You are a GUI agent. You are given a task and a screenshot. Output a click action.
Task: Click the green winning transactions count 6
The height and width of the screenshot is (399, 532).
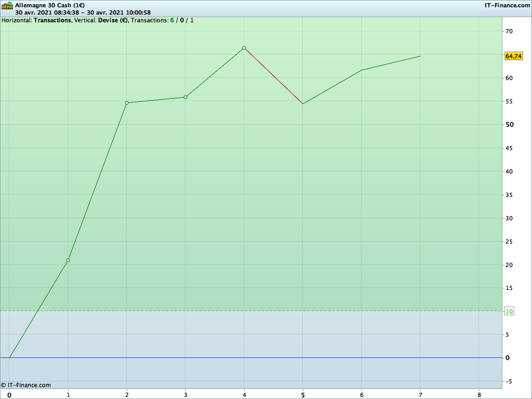pos(172,20)
